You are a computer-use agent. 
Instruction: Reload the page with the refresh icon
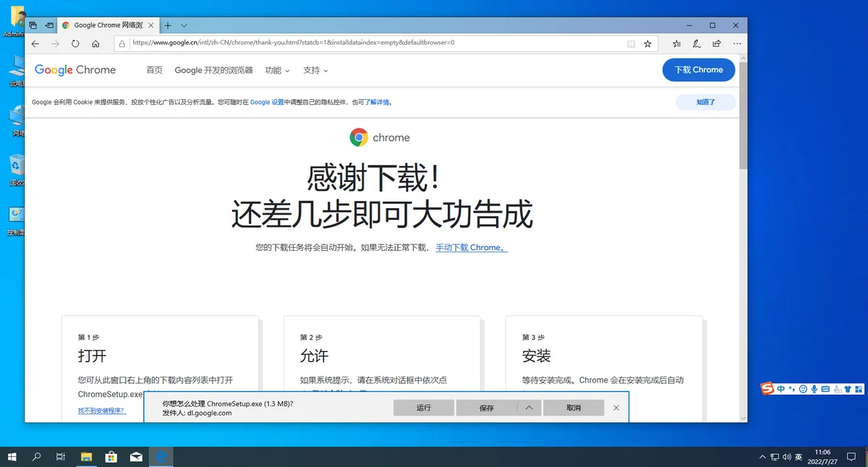(75, 43)
